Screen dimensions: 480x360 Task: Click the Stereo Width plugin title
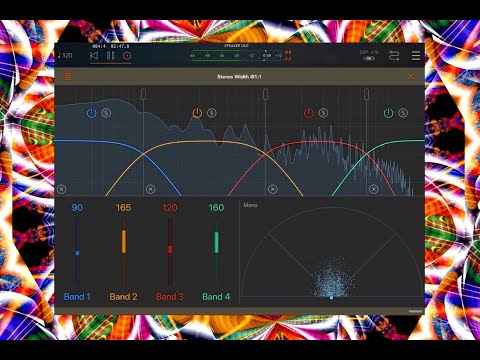click(x=239, y=77)
